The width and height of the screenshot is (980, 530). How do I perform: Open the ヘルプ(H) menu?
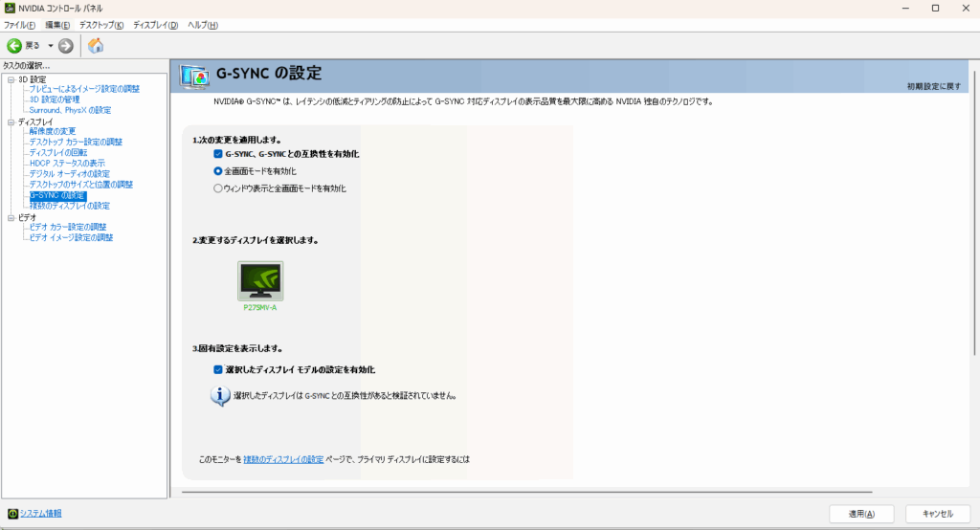tap(203, 25)
